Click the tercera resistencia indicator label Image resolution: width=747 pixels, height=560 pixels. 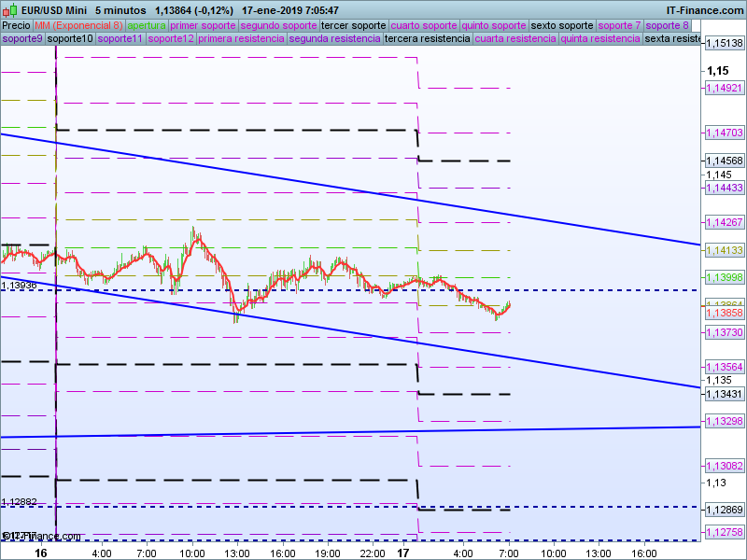427,39
